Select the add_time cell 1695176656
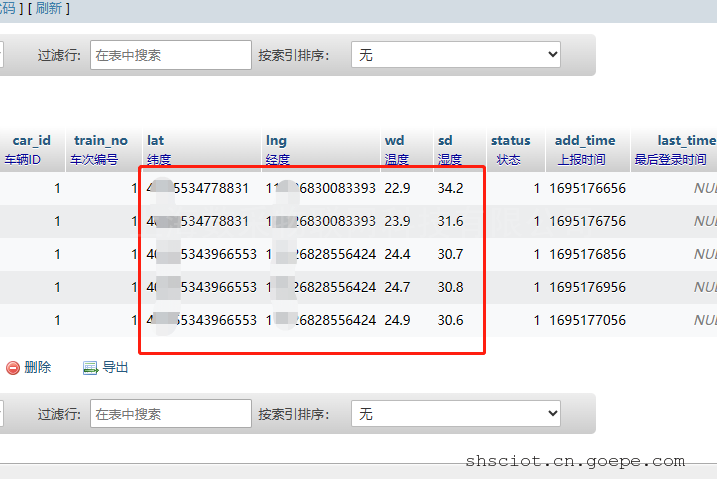The image size is (717, 479). coord(587,188)
